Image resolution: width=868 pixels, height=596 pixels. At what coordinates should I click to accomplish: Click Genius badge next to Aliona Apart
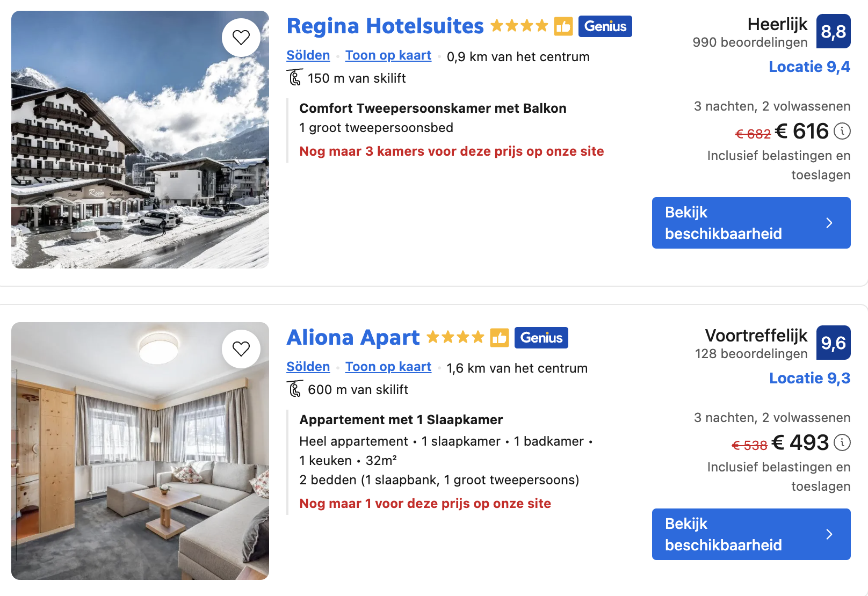pos(541,338)
